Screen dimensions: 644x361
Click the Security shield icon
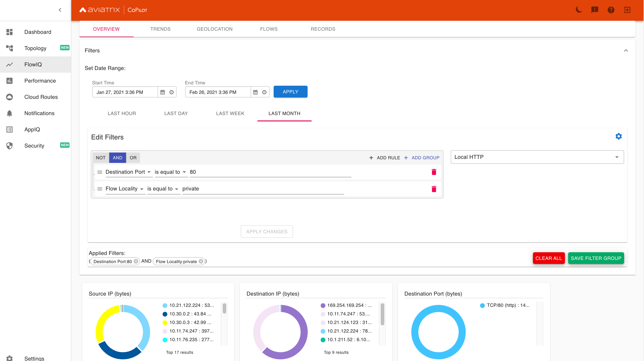coord(9,146)
